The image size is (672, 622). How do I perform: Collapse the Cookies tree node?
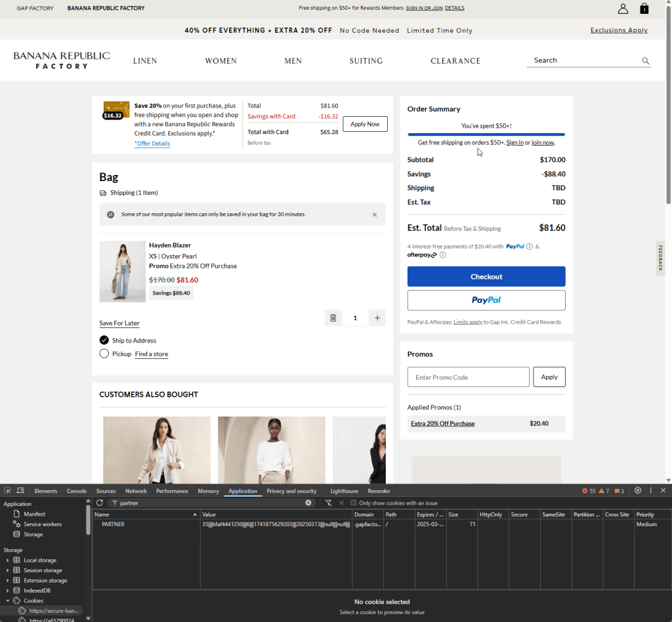8,600
